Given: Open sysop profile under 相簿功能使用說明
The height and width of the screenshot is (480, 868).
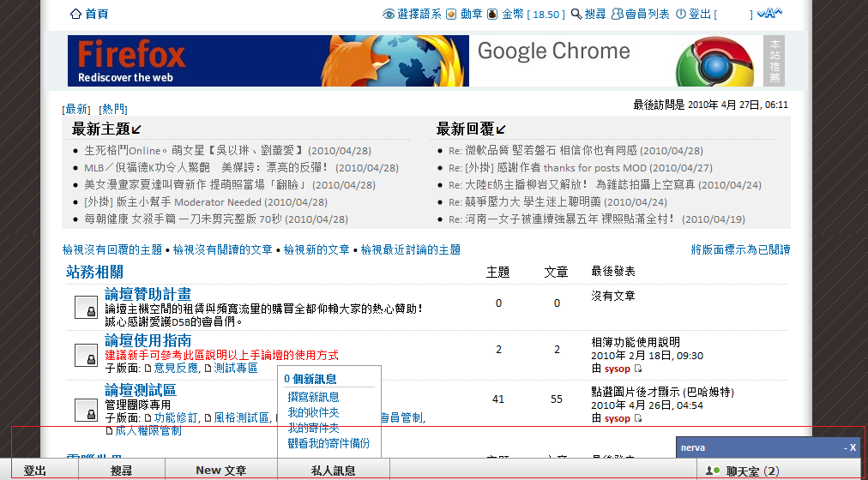Looking at the screenshot, I should pyautogui.click(x=618, y=369).
